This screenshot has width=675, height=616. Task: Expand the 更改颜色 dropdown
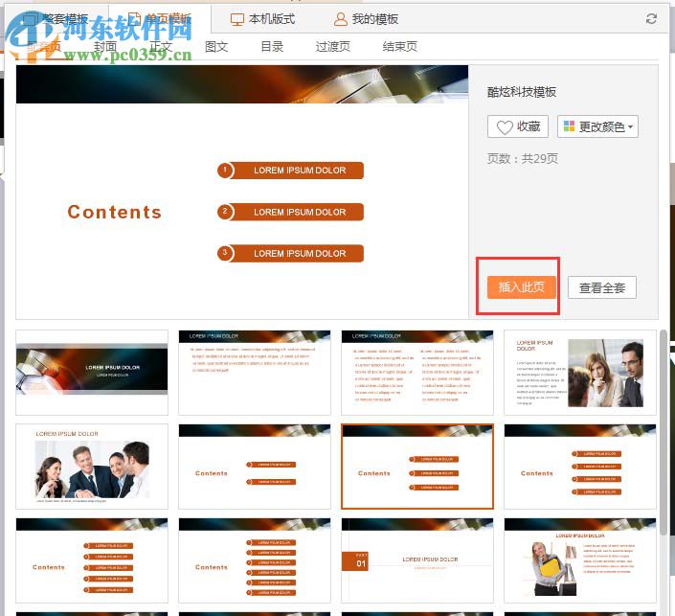coord(597,126)
